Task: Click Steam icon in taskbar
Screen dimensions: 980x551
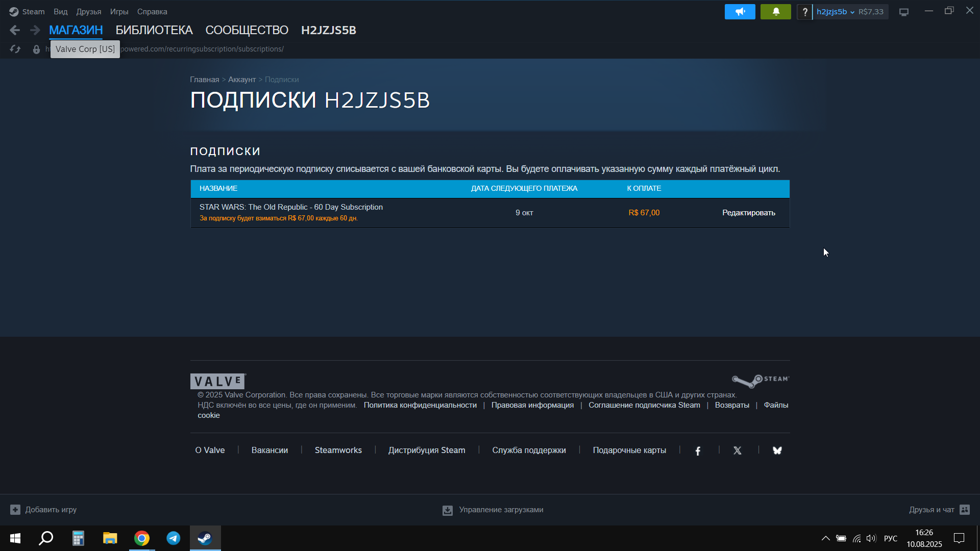Action: 205,538
